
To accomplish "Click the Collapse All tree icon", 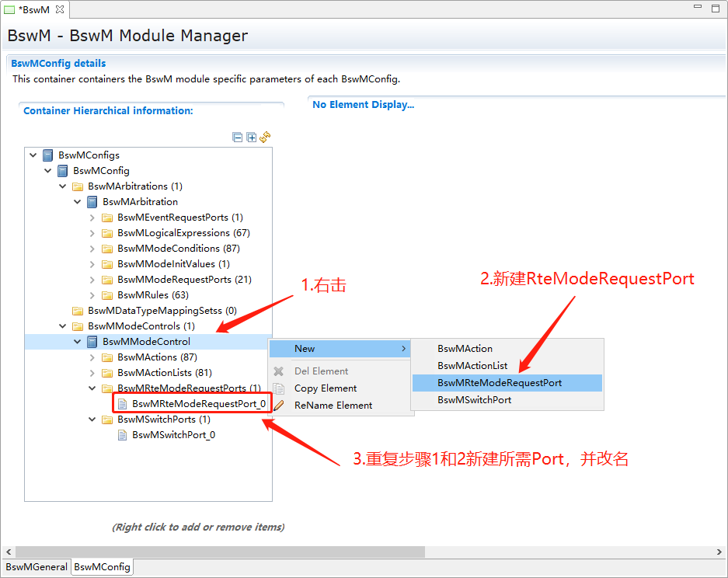I will pyautogui.click(x=238, y=138).
